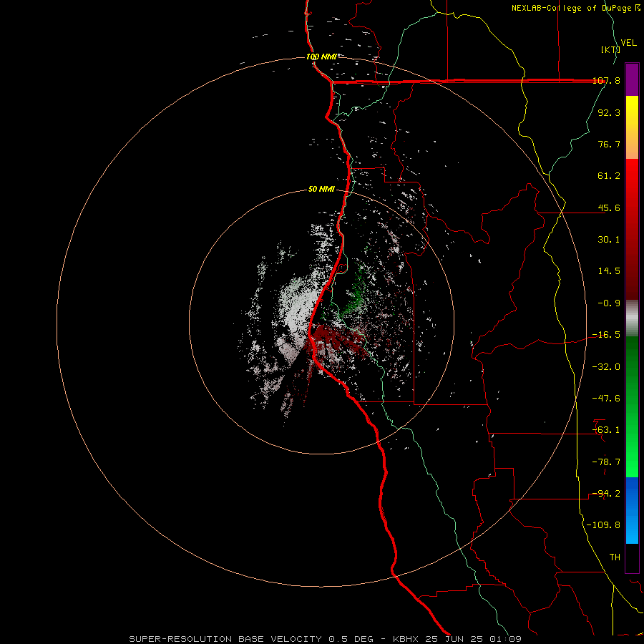Click the NEXLAB-College of DuPage header text

pos(576,8)
